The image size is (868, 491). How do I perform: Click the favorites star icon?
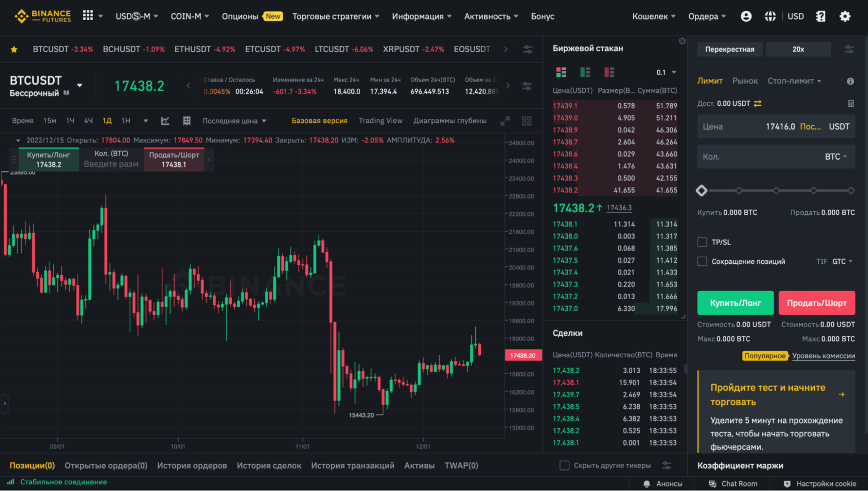coord(14,49)
